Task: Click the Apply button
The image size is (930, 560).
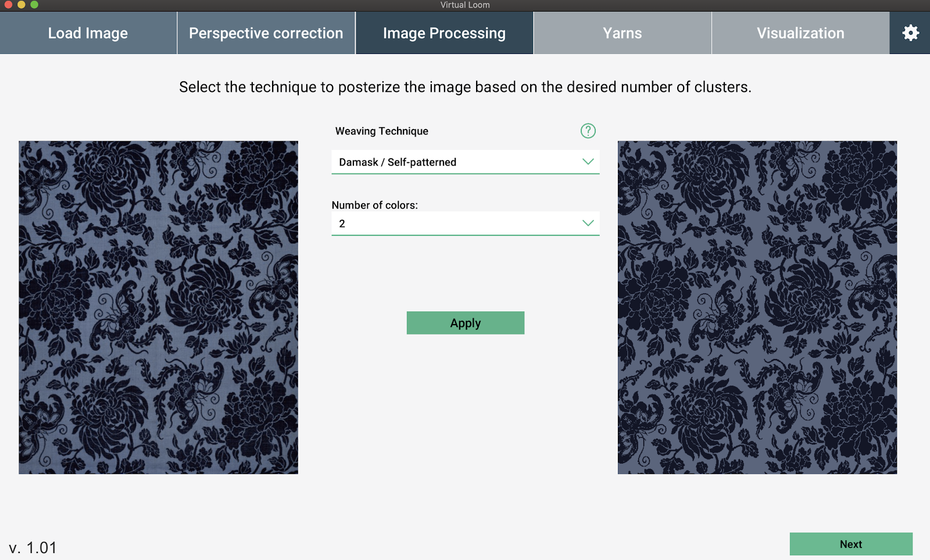Action: click(x=466, y=323)
